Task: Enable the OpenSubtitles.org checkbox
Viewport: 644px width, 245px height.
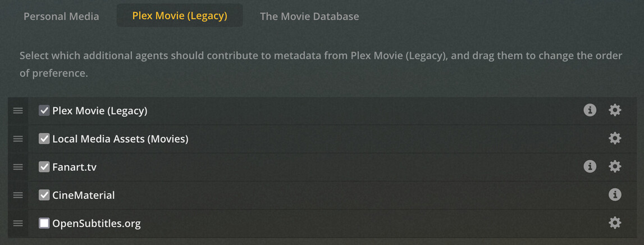Action: tap(44, 223)
